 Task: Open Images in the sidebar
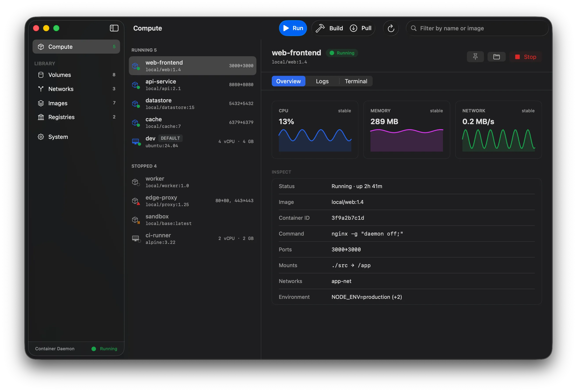tap(76, 103)
